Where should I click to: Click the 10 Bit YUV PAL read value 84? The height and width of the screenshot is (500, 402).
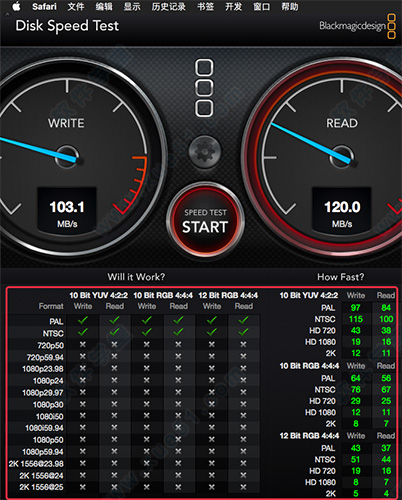click(386, 307)
